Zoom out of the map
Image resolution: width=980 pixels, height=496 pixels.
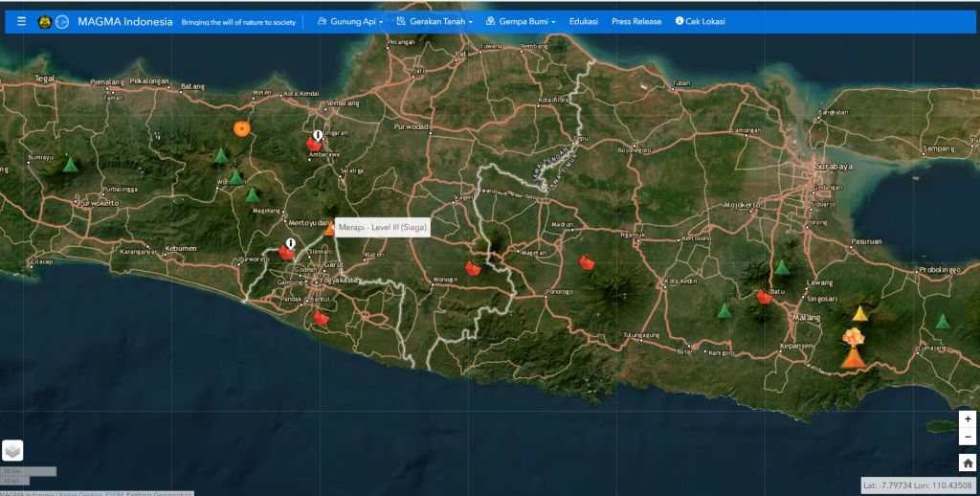968,438
